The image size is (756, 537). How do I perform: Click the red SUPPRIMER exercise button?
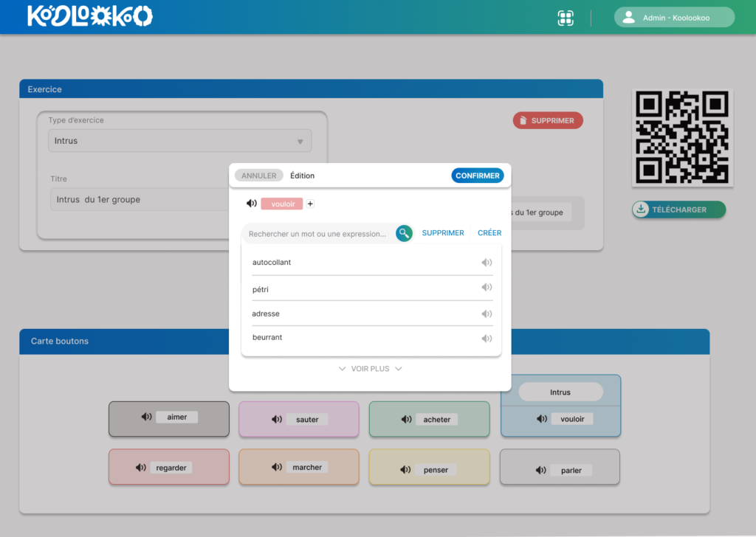point(548,120)
